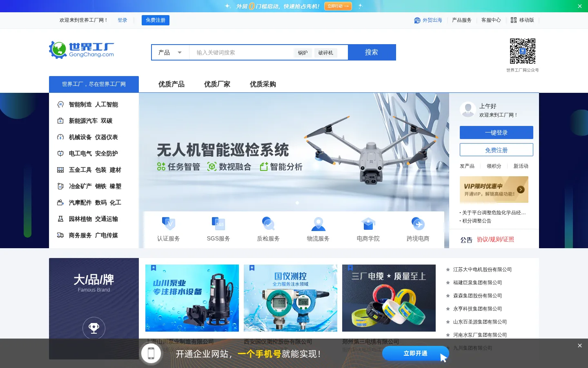Click the 锅炉 search suggestion
Viewport: 588px width, 368px height.
tap(303, 53)
